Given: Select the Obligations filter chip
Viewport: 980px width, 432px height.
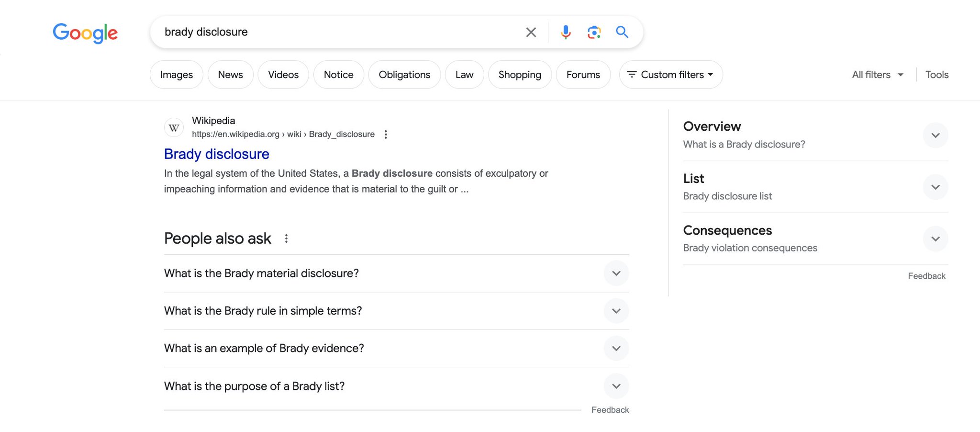Looking at the screenshot, I should tap(404, 75).
